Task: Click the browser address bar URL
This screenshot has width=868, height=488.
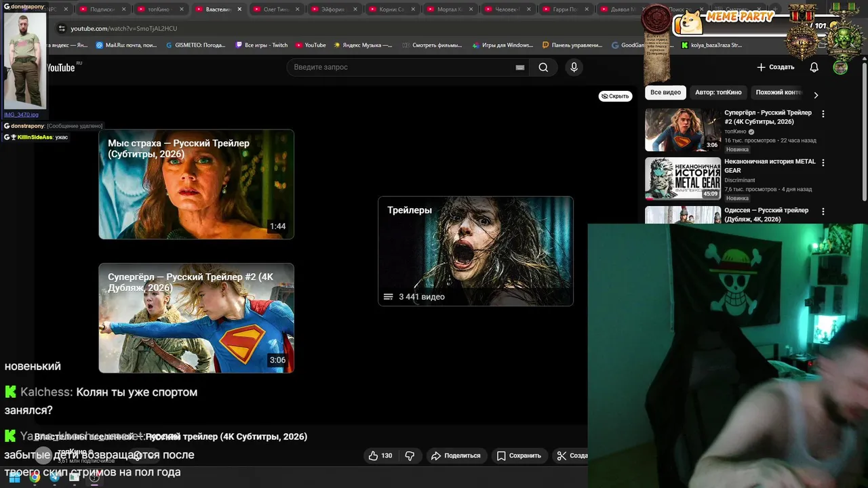Action: click(124, 28)
